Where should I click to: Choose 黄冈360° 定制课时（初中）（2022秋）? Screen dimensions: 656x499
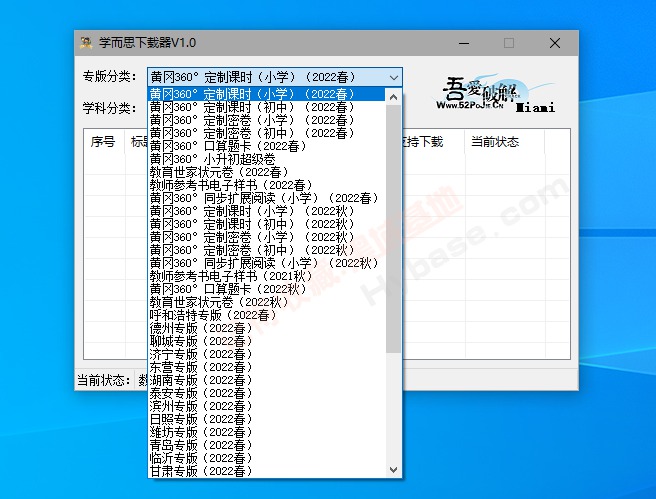click(266, 224)
